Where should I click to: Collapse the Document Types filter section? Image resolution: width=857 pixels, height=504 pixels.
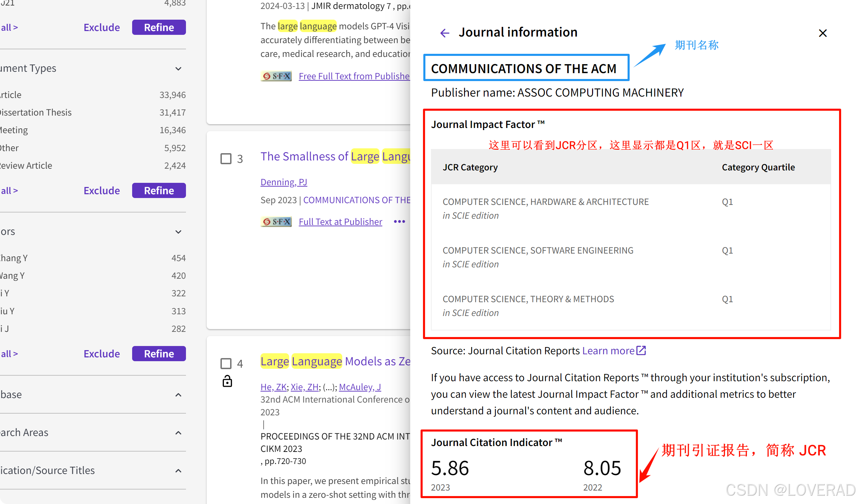pos(178,68)
